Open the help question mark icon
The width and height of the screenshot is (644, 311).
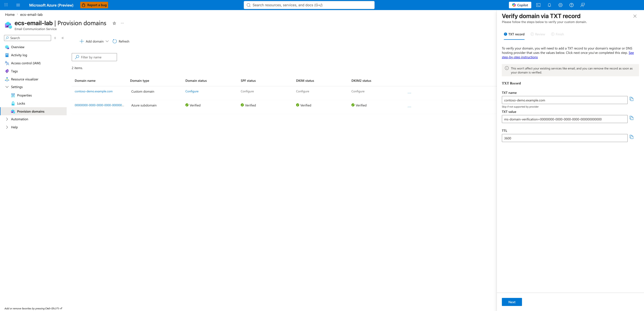[x=572, y=5]
